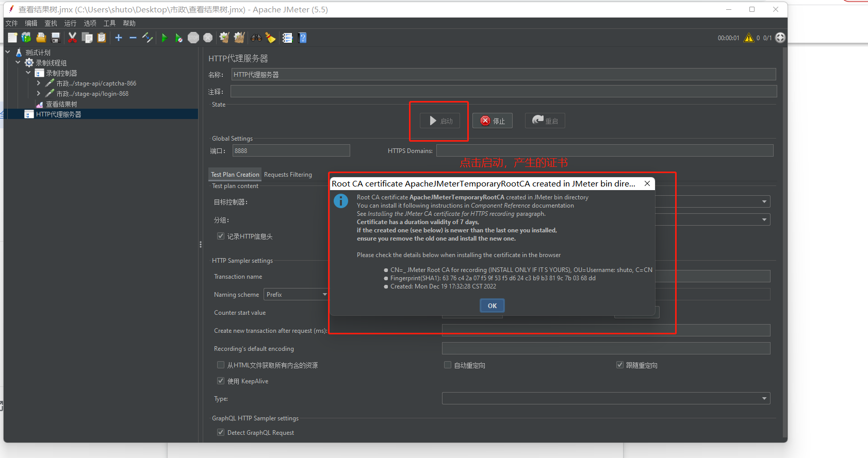
Task: Click the Clear (single broom) toolbar icon
Action: click(224, 38)
